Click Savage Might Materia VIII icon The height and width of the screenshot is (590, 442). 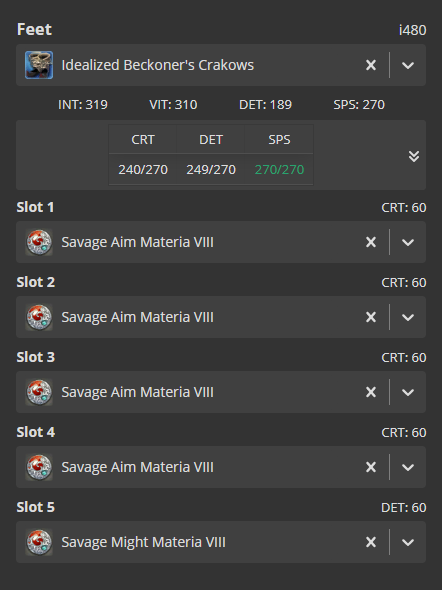pyautogui.click(x=39, y=542)
